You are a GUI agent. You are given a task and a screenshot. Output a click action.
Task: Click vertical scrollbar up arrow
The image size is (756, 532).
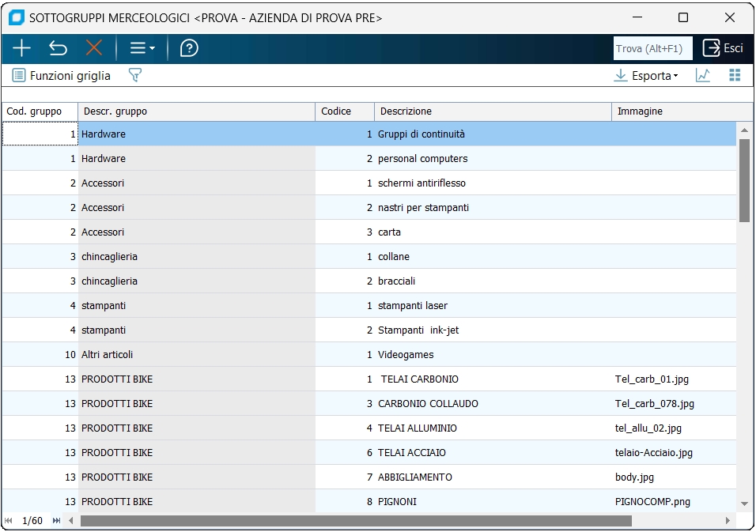tap(744, 130)
